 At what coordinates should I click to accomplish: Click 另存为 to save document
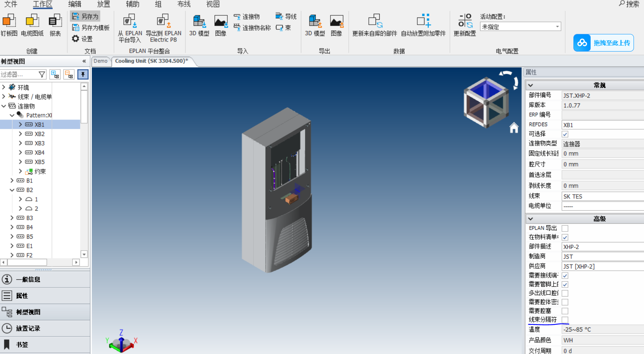[85, 16]
